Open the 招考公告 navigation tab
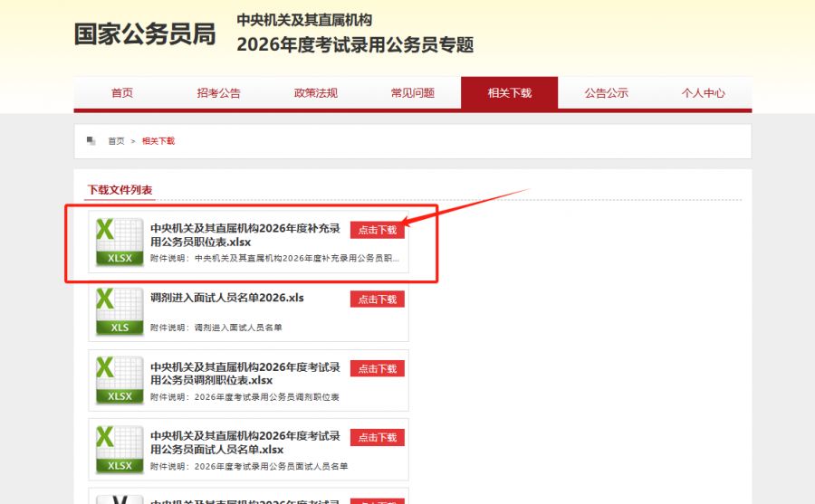The width and height of the screenshot is (815, 504). point(219,93)
